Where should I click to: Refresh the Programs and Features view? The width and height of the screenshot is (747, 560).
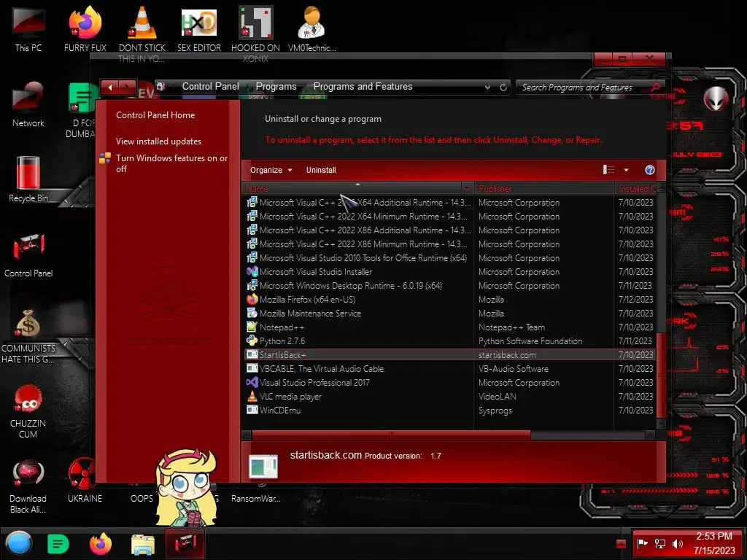pos(503,87)
